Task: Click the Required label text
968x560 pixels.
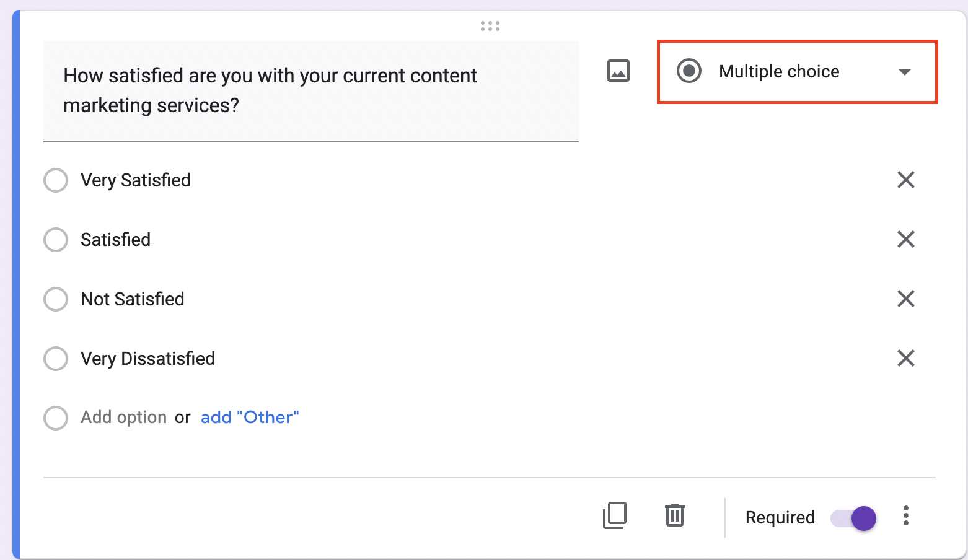Action: tap(780, 518)
